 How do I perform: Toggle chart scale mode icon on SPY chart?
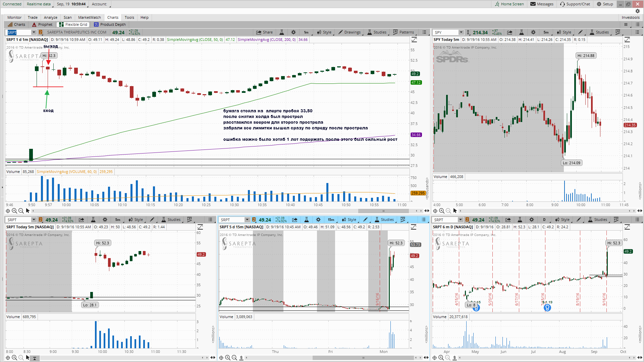[x=627, y=40]
